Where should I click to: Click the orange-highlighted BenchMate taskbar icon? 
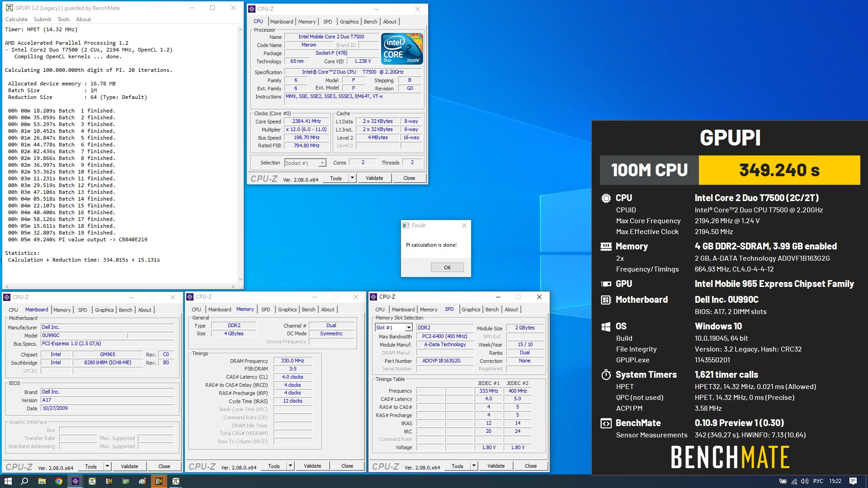(159, 481)
